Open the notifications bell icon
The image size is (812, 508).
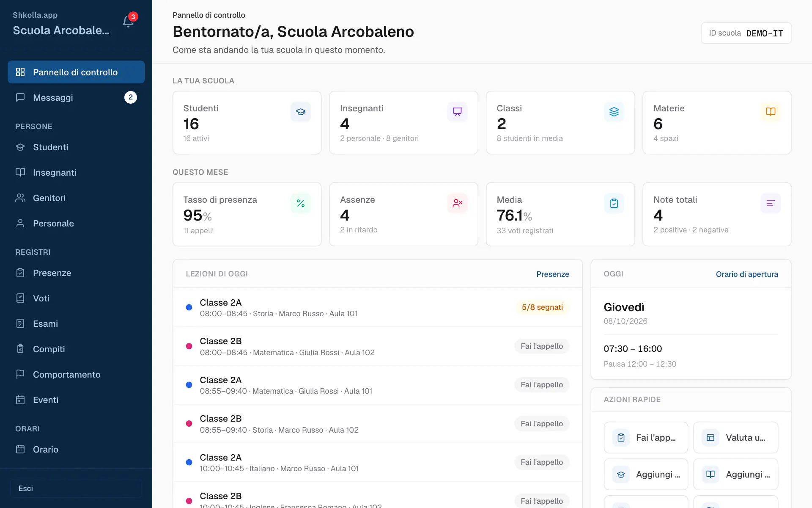point(128,22)
